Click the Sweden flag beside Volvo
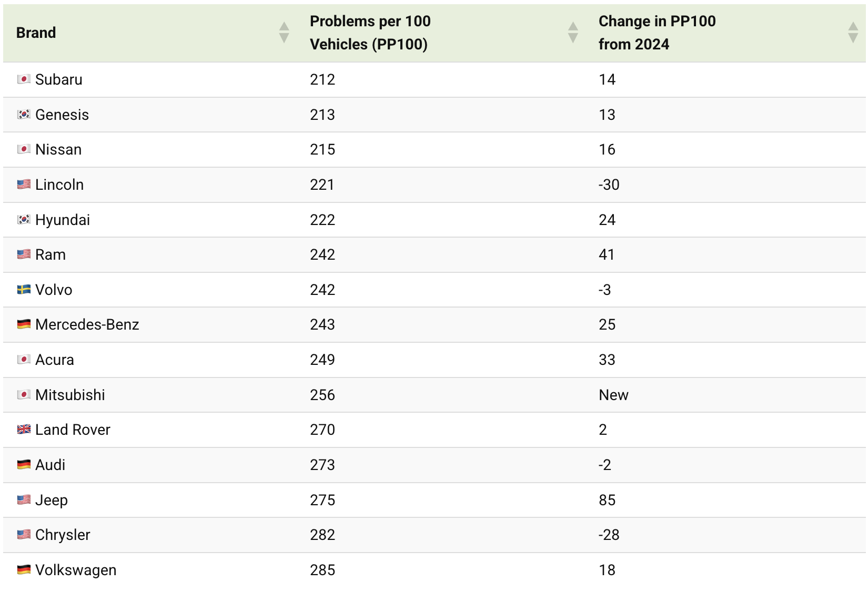Viewport: 868px width, 592px height. coord(24,290)
